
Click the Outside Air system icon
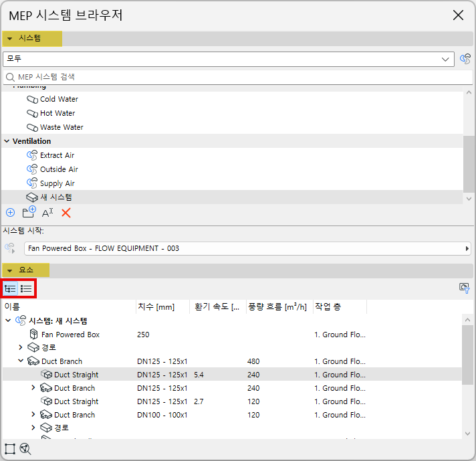[x=32, y=169]
